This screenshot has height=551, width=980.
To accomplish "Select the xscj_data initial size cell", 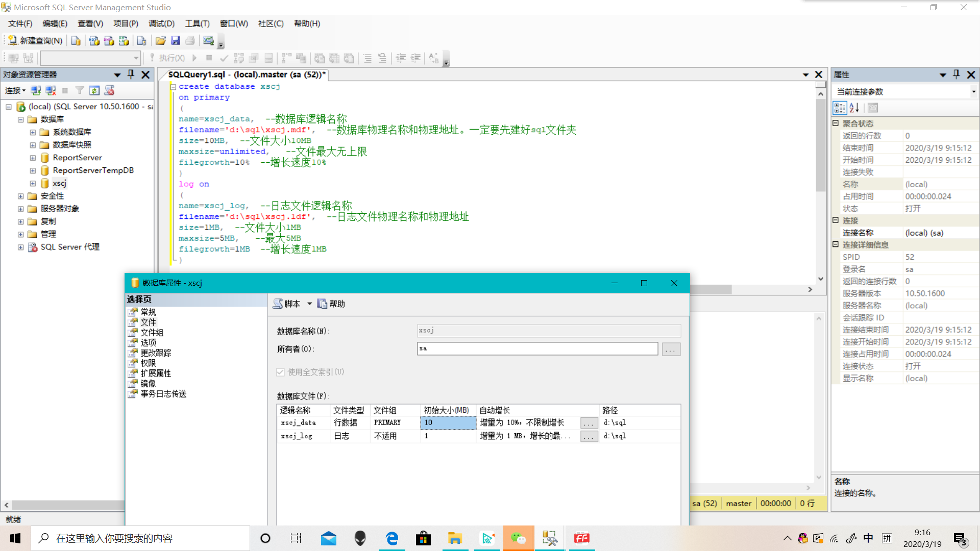I will tap(448, 422).
